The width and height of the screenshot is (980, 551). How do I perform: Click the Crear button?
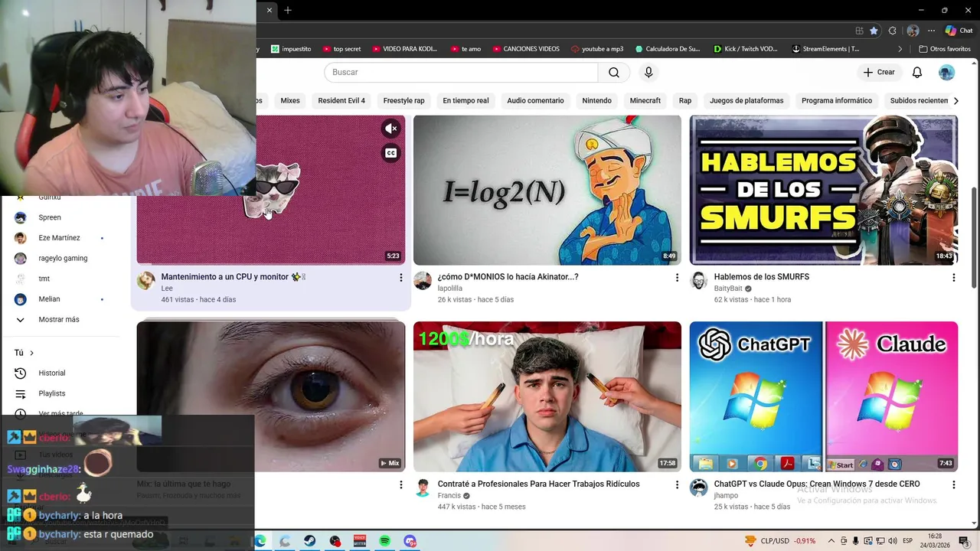tap(878, 72)
